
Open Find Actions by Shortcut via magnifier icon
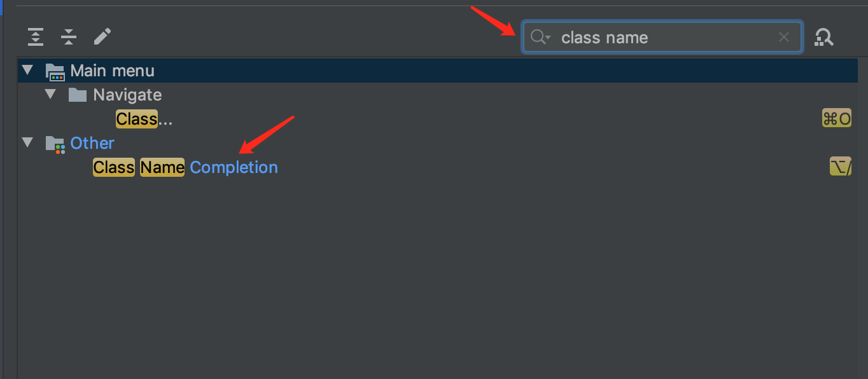824,37
